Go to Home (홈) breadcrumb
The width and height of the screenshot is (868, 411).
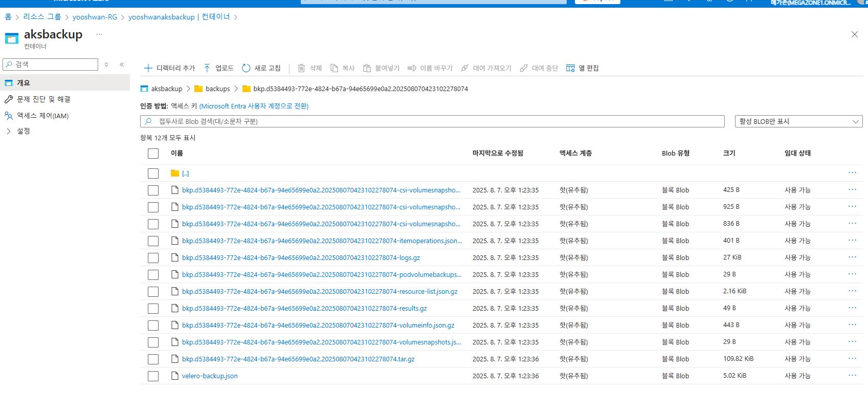[8, 17]
